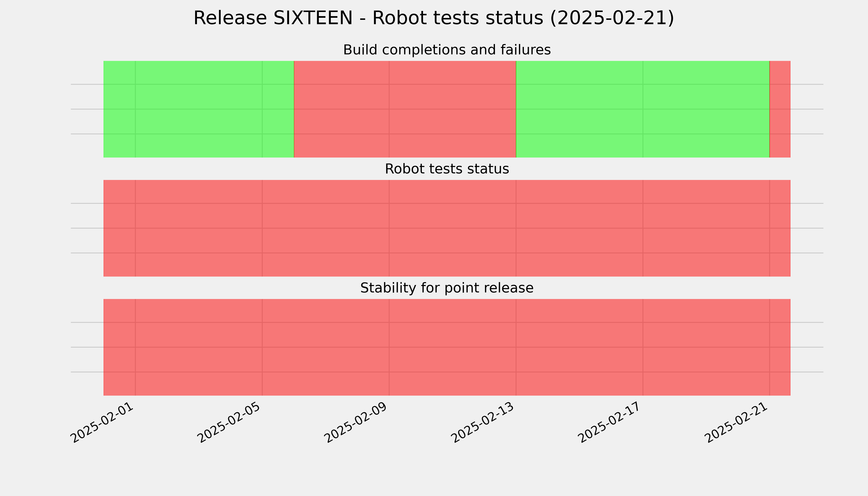Image resolution: width=868 pixels, height=496 pixels.
Task: Click the 2025-02-13 axis date label
Action: pos(483,423)
